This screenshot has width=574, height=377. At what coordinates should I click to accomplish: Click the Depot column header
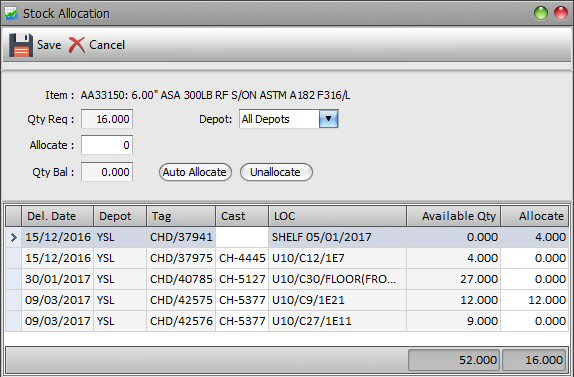pyautogui.click(x=120, y=216)
